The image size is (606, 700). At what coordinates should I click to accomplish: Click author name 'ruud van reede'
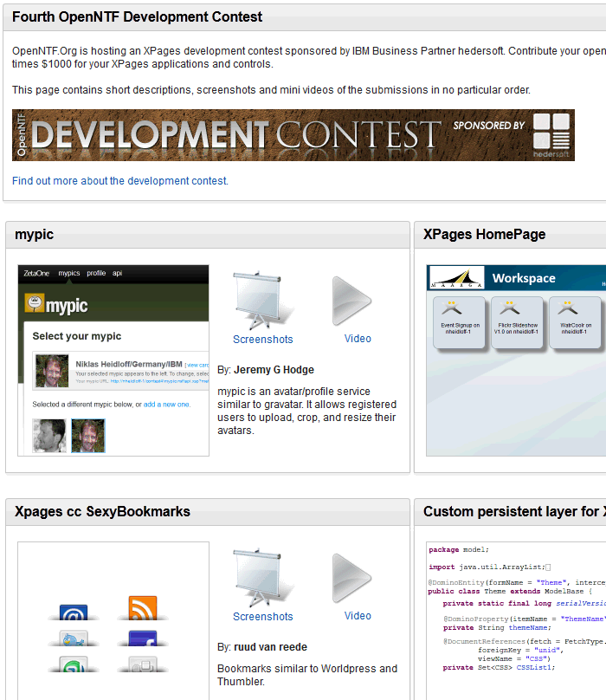tap(270, 647)
